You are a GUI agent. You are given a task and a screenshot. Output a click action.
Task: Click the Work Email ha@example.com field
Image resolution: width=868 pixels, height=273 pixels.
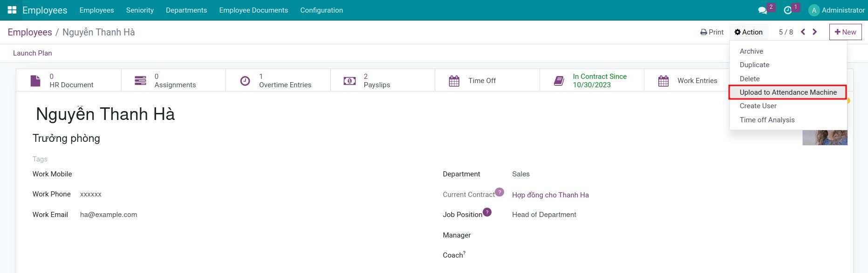109,215
